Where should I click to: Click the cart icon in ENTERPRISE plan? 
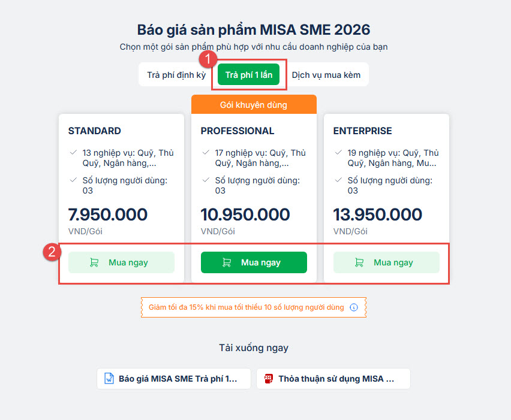(359, 262)
